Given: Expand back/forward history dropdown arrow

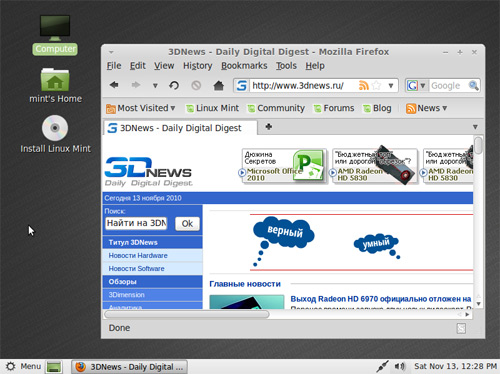Looking at the screenshot, I should click(155, 86).
